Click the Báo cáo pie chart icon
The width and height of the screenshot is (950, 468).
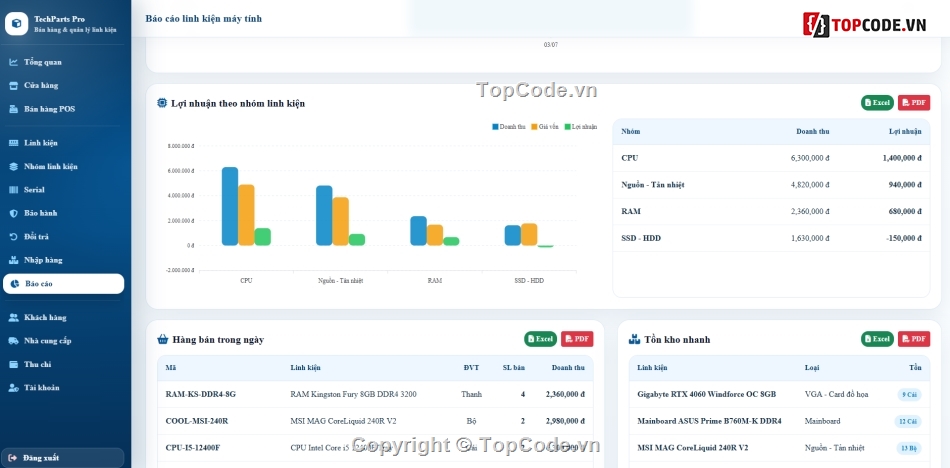(x=15, y=284)
